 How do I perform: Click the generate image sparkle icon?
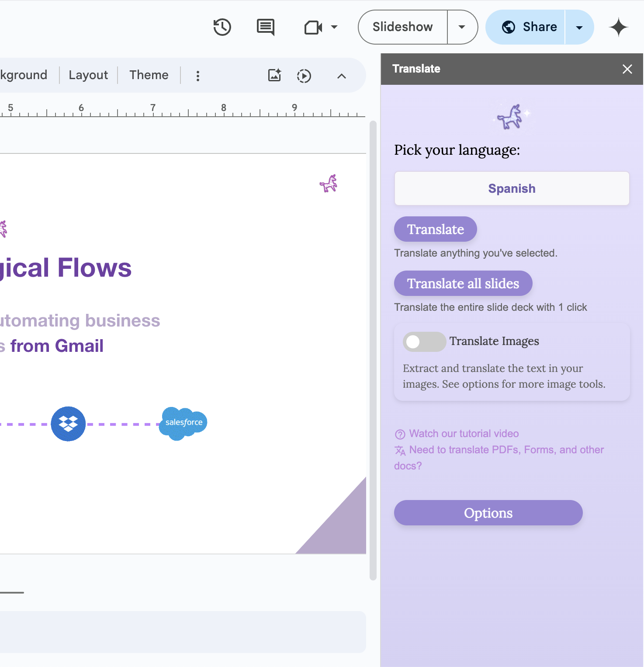274,76
